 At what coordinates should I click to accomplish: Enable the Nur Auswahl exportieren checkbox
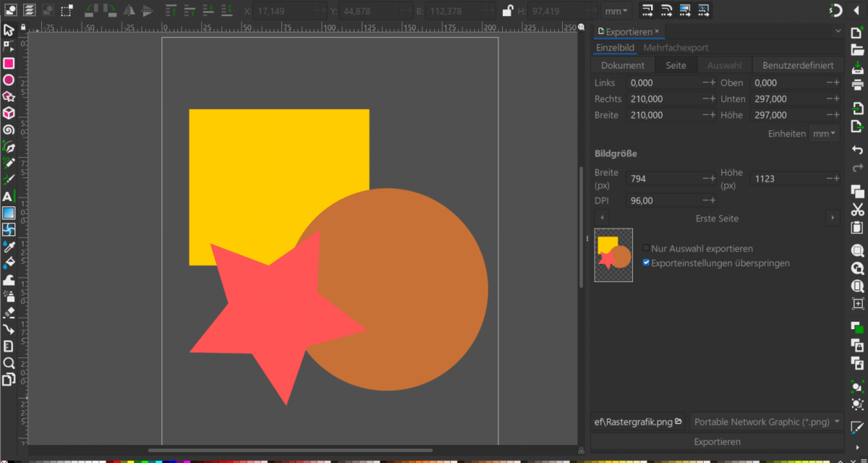coord(646,247)
